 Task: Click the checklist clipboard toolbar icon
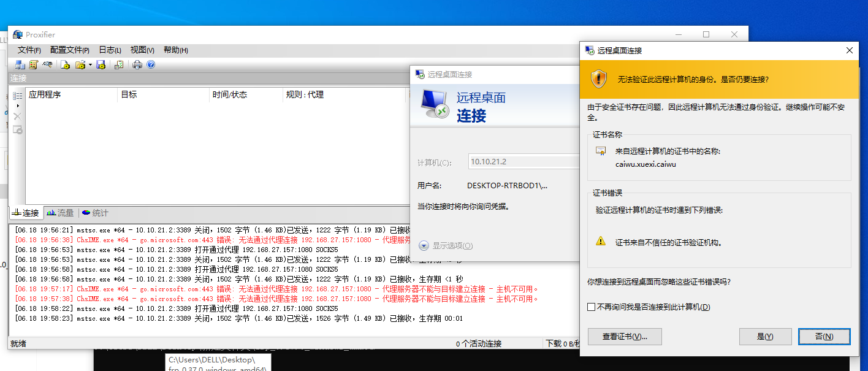click(120, 64)
